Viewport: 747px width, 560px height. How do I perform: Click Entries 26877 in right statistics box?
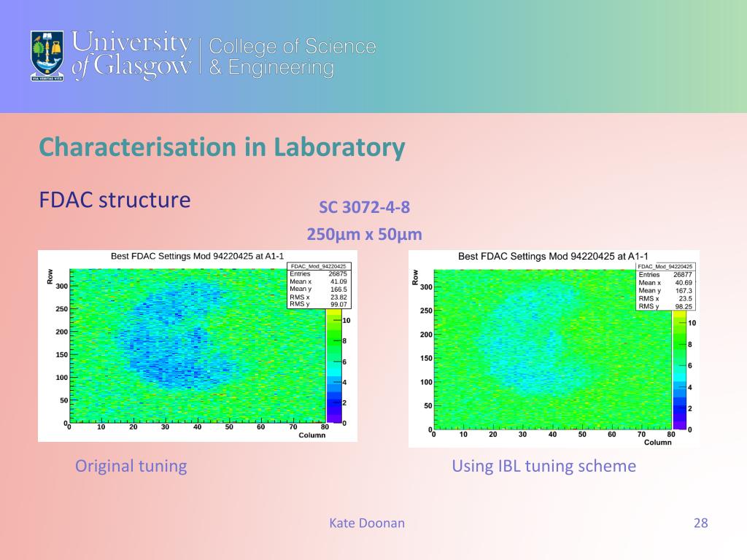point(665,275)
